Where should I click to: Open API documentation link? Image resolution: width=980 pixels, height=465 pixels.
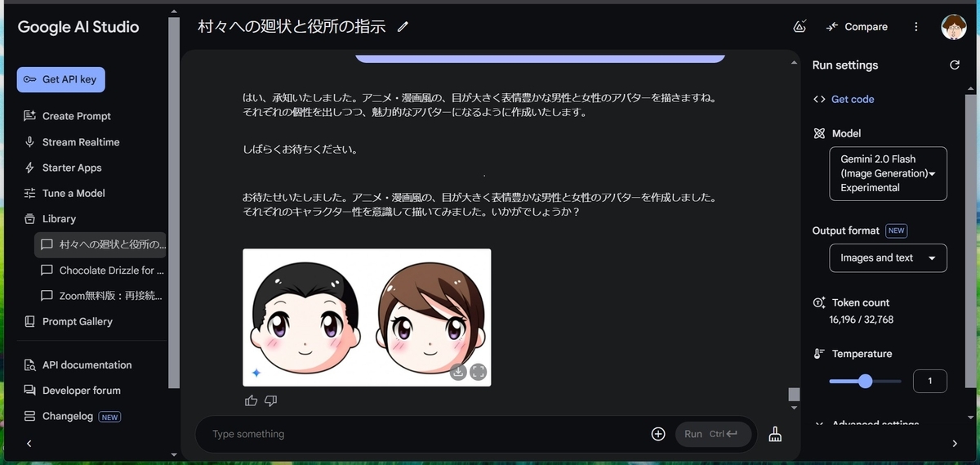pyautogui.click(x=78, y=365)
